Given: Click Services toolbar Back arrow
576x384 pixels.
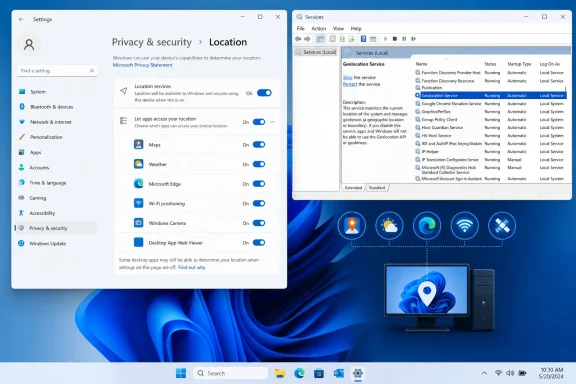Looking at the screenshot, I should click(298, 39).
